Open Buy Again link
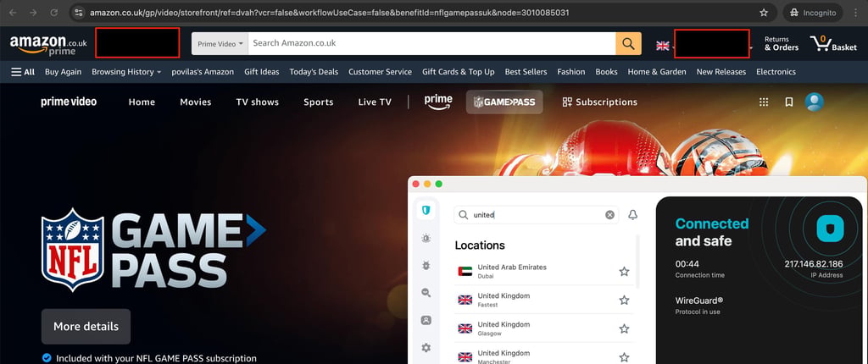Screen dimensions: 868x364 coord(63,72)
